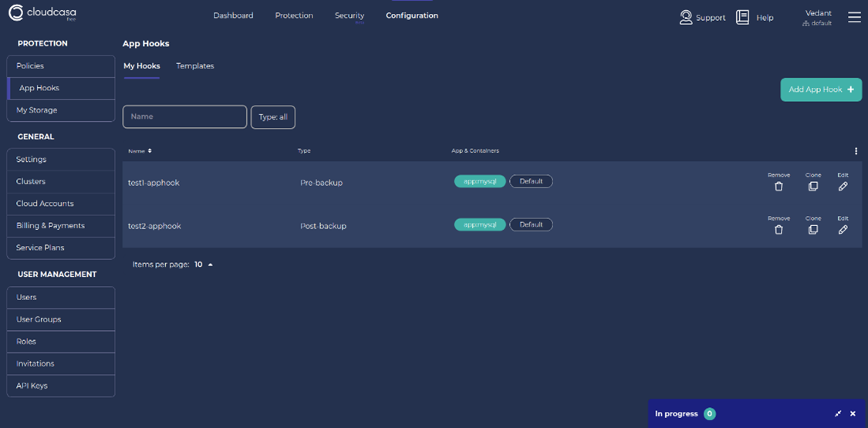Open Vedant user account menu
868x428 pixels.
tap(817, 18)
